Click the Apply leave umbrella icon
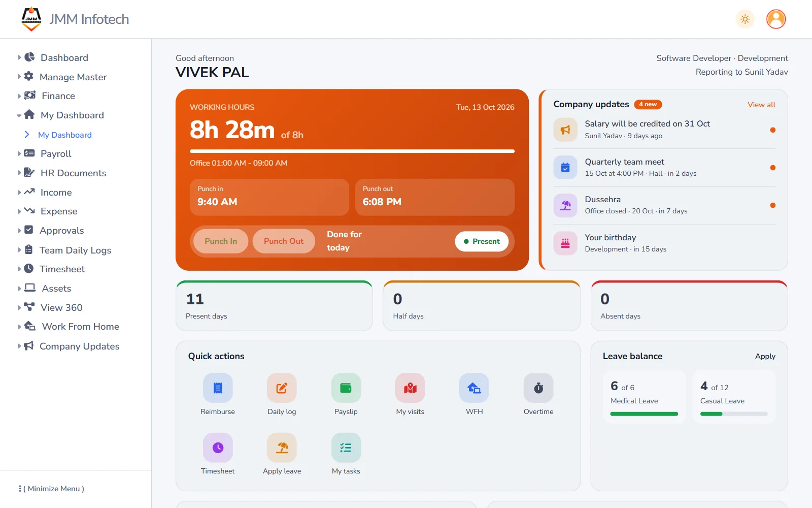The height and width of the screenshot is (508, 812). coord(282,448)
